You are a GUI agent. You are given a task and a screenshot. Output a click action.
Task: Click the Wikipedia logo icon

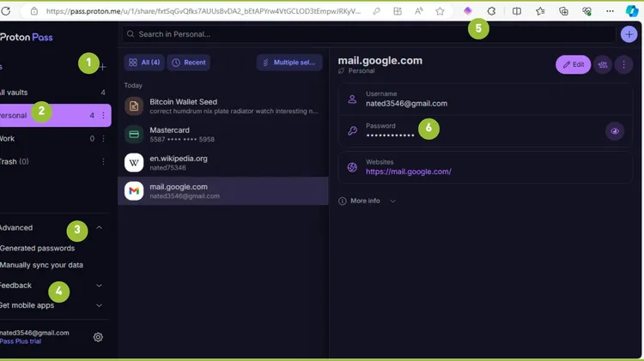point(134,163)
